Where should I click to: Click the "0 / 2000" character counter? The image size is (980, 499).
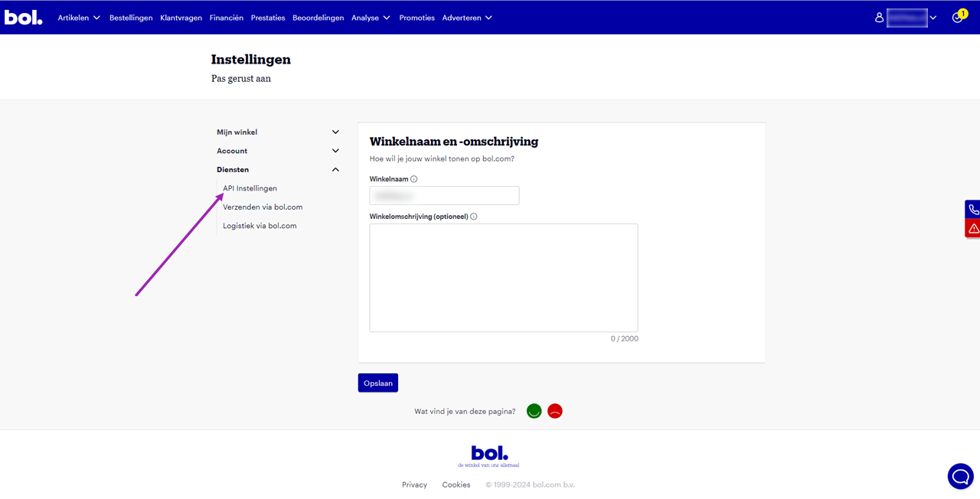[625, 338]
